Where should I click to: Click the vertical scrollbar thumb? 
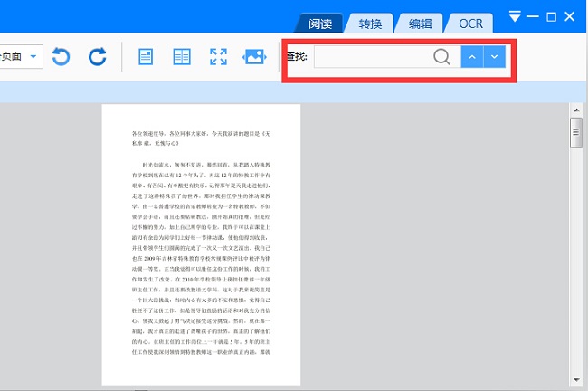pos(576,132)
